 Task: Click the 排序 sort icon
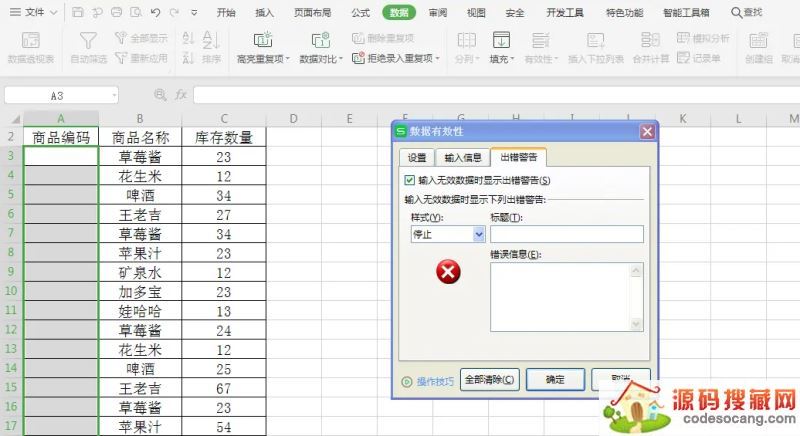click(x=211, y=40)
